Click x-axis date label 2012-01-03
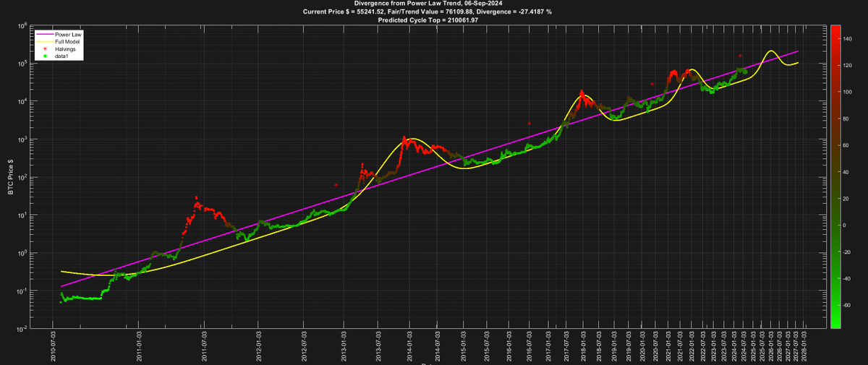The height and width of the screenshot is (365, 868). point(258,345)
